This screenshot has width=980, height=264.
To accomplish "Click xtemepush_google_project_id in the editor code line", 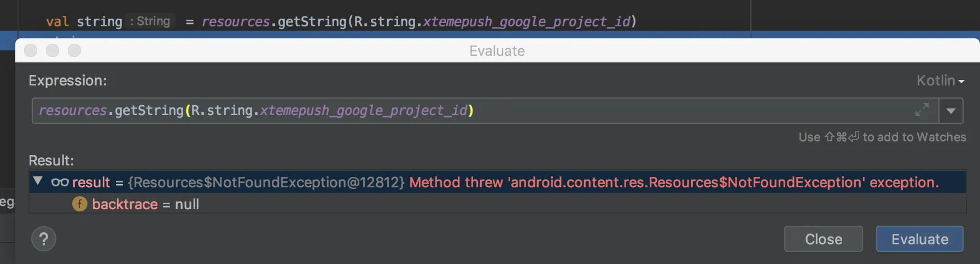I will pos(526,21).
